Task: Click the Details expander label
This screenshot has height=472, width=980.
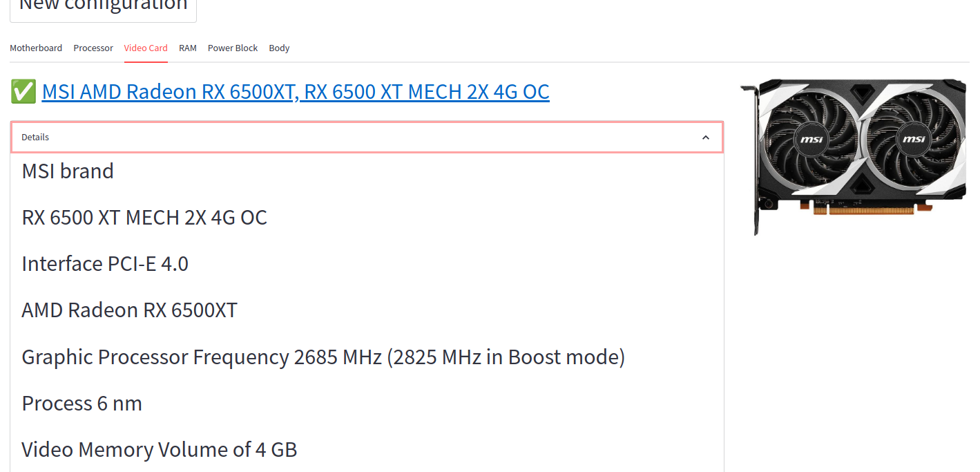Action: pos(35,138)
